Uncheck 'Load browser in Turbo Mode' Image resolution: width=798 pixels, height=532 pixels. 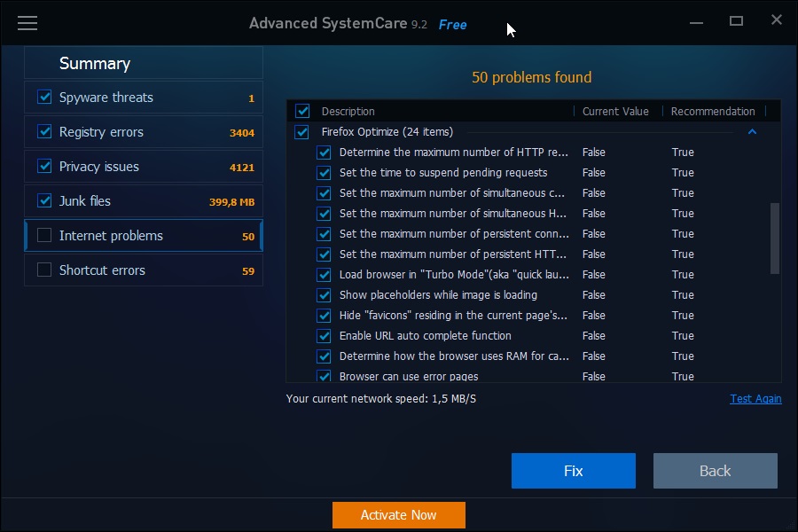pyautogui.click(x=324, y=274)
